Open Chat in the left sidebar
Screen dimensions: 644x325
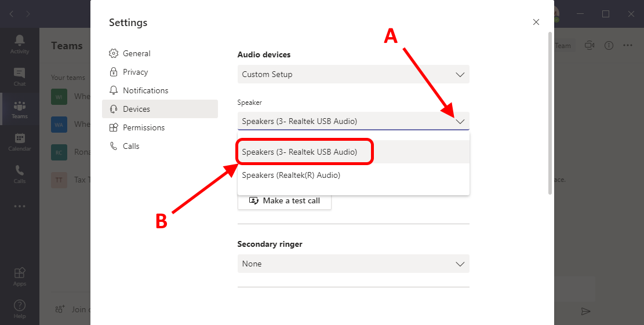point(19,76)
